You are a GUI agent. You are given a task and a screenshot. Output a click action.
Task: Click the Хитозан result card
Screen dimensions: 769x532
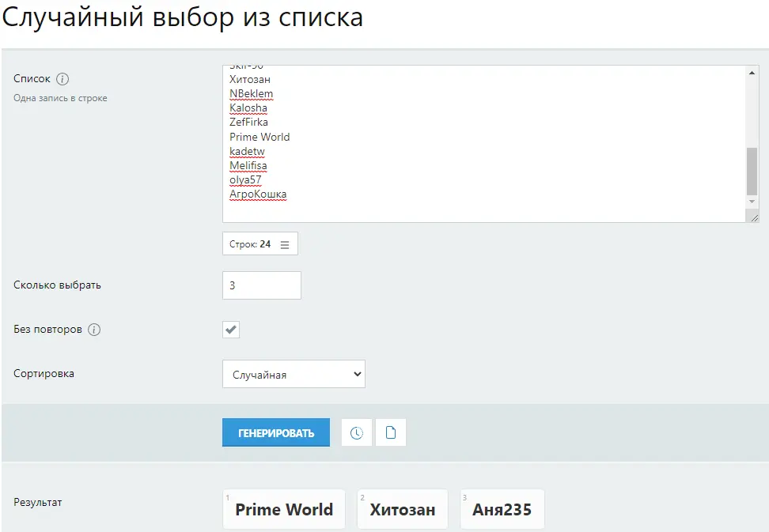coord(403,509)
